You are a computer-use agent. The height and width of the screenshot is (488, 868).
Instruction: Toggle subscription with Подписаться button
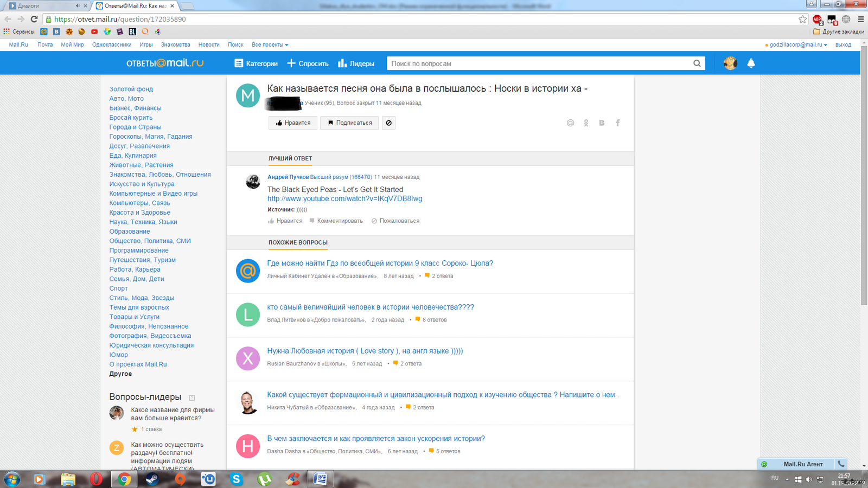click(x=349, y=123)
